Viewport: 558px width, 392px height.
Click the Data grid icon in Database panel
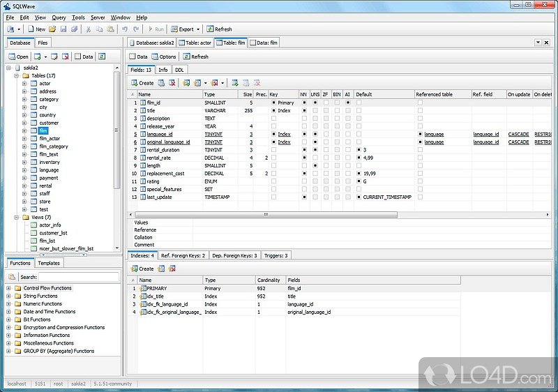tap(79, 56)
